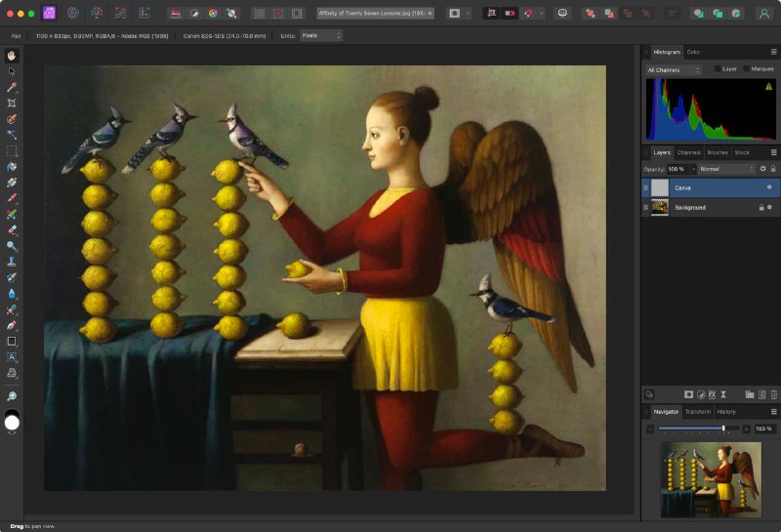Add a mask layer from Layers panel
The image size is (781, 532).
coord(688,394)
